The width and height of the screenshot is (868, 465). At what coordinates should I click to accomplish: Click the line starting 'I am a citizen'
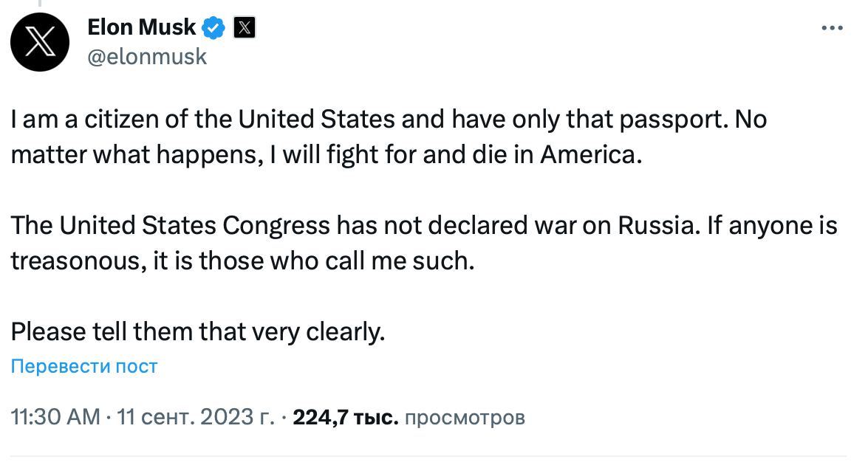click(389, 120)
